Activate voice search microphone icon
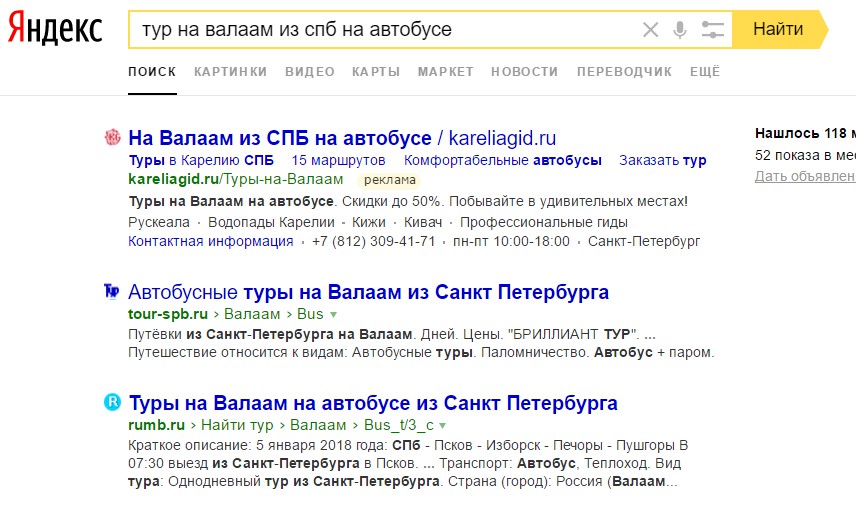 [680, 29]
